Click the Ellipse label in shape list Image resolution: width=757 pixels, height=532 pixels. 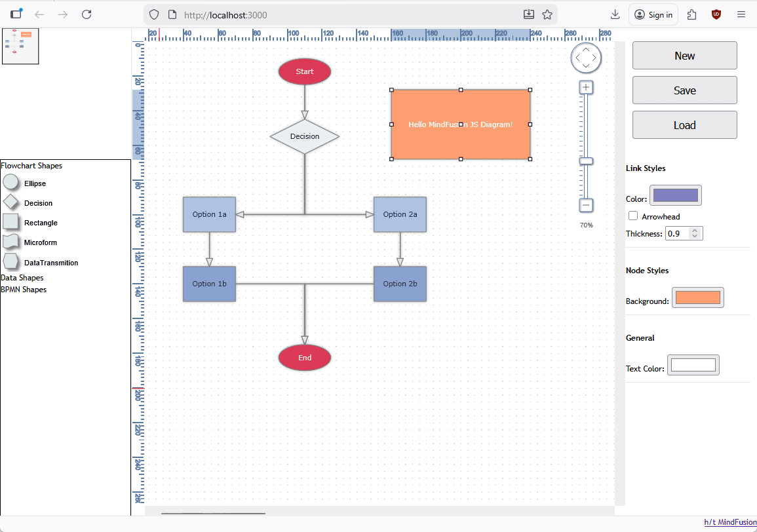pyautogui.click(x=35, y=183)
